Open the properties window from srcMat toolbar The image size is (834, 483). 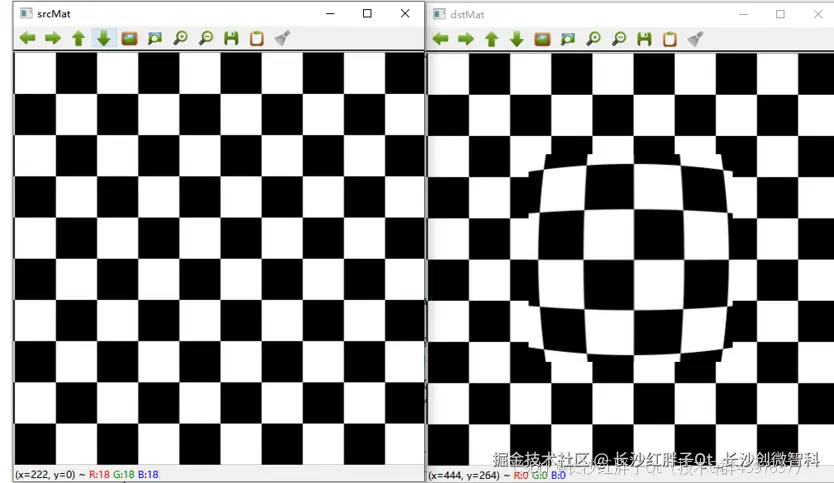coord(282,38)
